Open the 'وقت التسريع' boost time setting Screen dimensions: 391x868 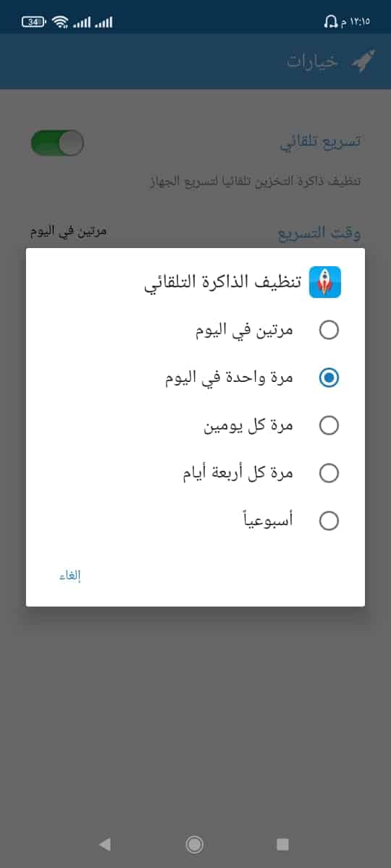tap(195, 232)
